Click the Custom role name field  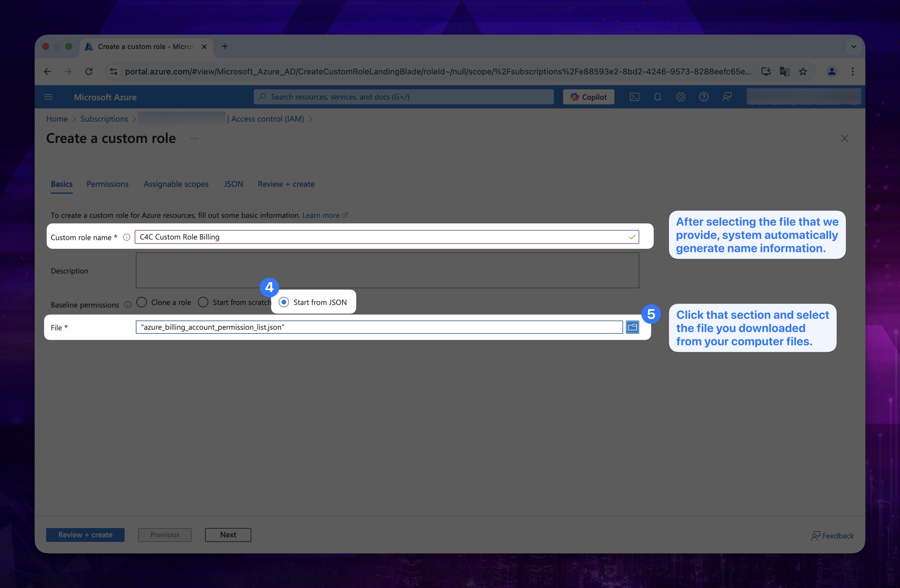[387, 237]
